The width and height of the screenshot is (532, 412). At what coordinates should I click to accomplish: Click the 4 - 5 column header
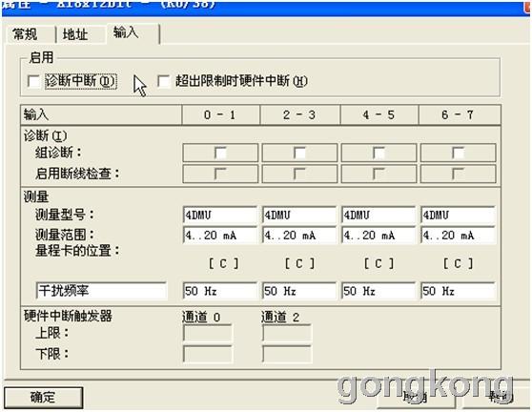coord(379,115)
